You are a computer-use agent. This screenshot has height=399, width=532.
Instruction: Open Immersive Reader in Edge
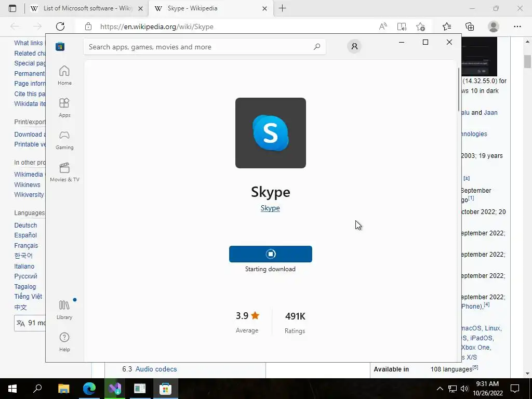pyautogui.click(x=402, y=26)
